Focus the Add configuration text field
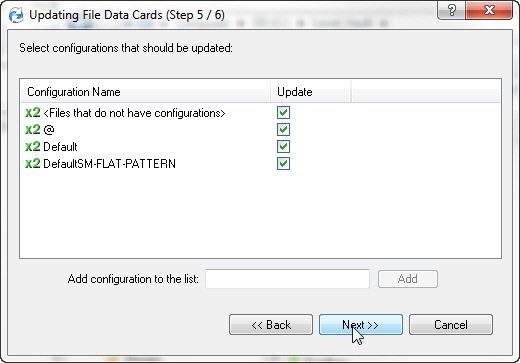 click(x=287, y=279)
